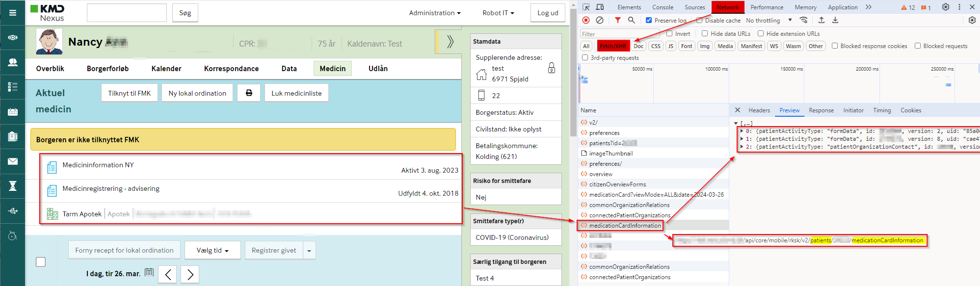Activate the DevTools inspect element picker
Screen dimensions: 980x286
(586, 7)
